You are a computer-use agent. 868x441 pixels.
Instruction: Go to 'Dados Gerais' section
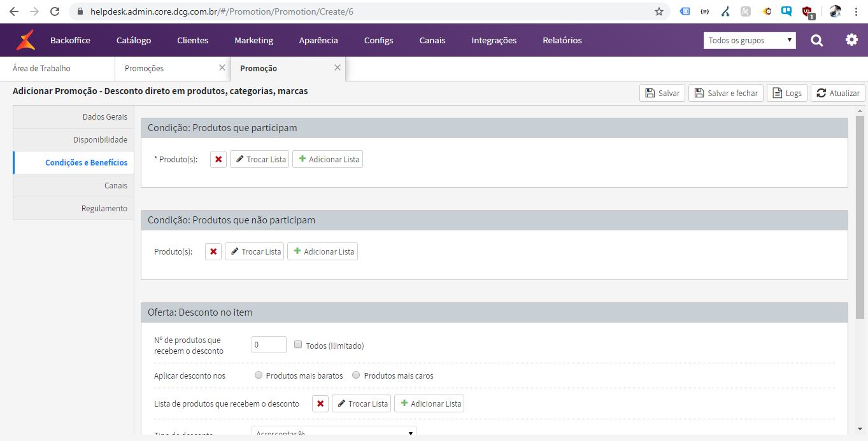pyautogui.click(x=73, y=117)
